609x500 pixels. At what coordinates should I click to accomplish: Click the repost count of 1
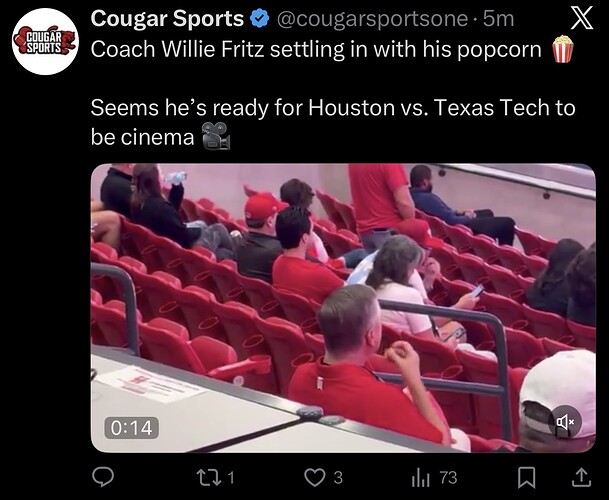[231, 477]
